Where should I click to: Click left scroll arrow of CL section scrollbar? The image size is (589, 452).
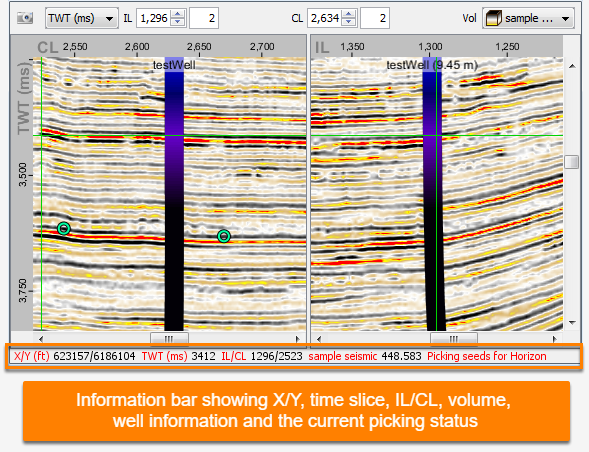pos(41,339)
